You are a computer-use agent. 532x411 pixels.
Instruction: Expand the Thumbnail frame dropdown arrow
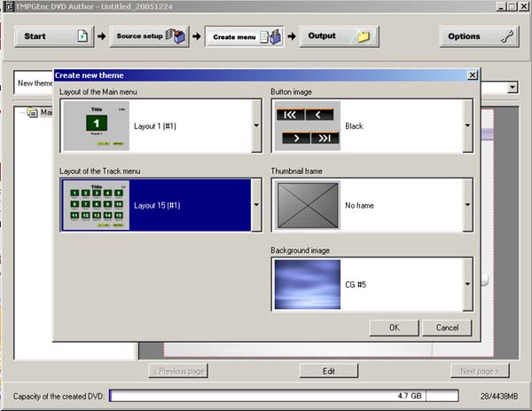(467, 205)
